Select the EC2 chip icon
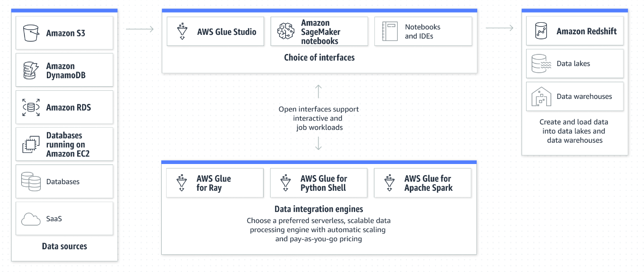The height and width of the screenshot is (272, 644). 31,144
